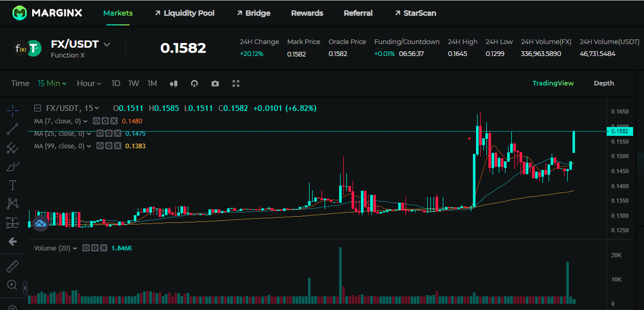Expand MA (99, close, 0) options
Screen dimensions: 644x310
click(90, 146)
